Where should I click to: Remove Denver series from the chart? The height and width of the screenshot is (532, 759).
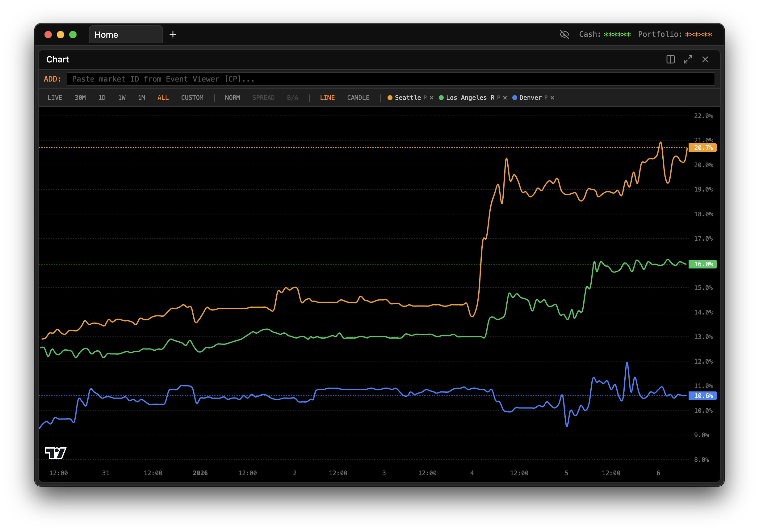552,98
